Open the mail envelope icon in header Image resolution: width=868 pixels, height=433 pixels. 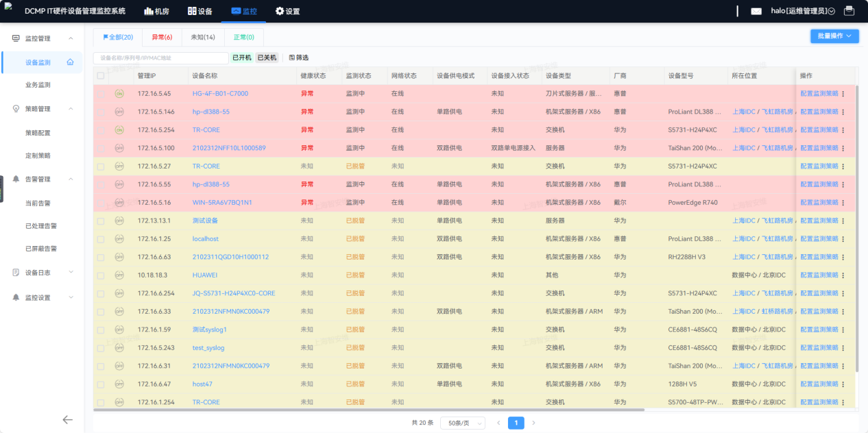tap(756, 11)
